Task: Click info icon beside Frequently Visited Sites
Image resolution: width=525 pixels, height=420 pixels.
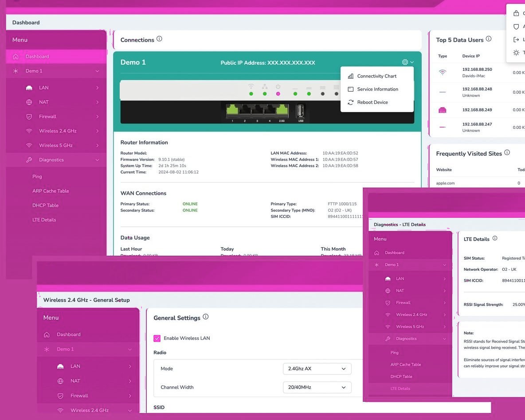Action: [x=507, y=152]
